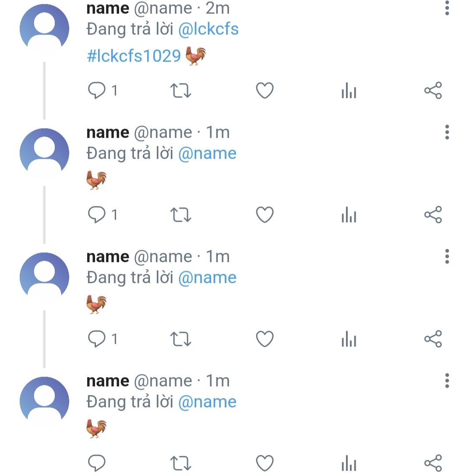The image size is (473, 476).
Task: Open the first tweet's profile avatar
Action: 44,28
